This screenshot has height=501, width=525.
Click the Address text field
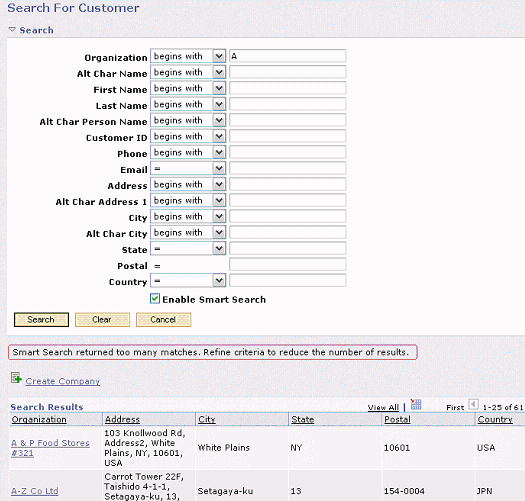(x=288, y=184)
